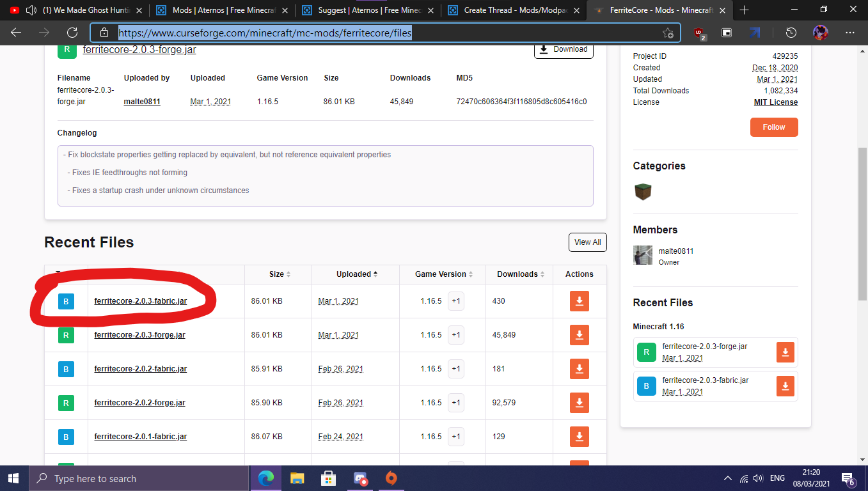Switch to the Create Thread - Mods/Modpacks tab

[x=513, y=10]
